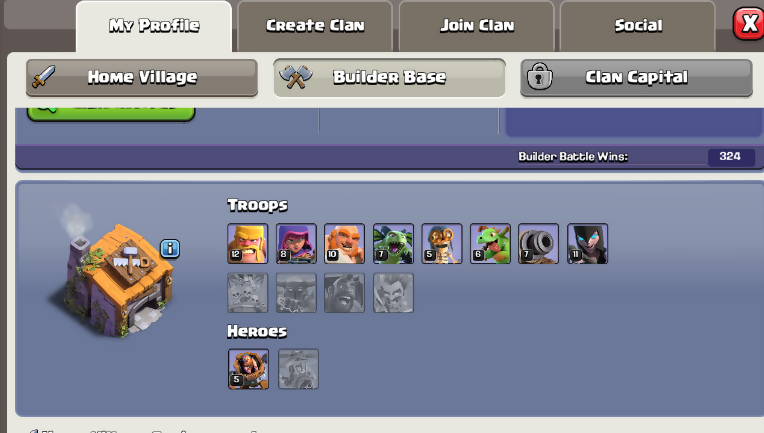Open the Join Clan tab

click(477, 26)
